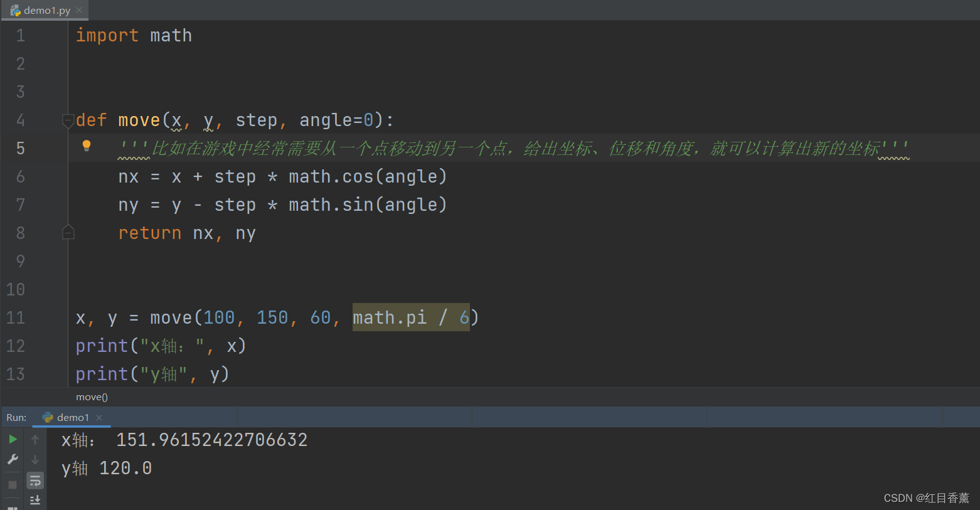This screenshot has width=980, height=510.
Task: Rerun demo1 with green play icon
Action: (13, 439)
